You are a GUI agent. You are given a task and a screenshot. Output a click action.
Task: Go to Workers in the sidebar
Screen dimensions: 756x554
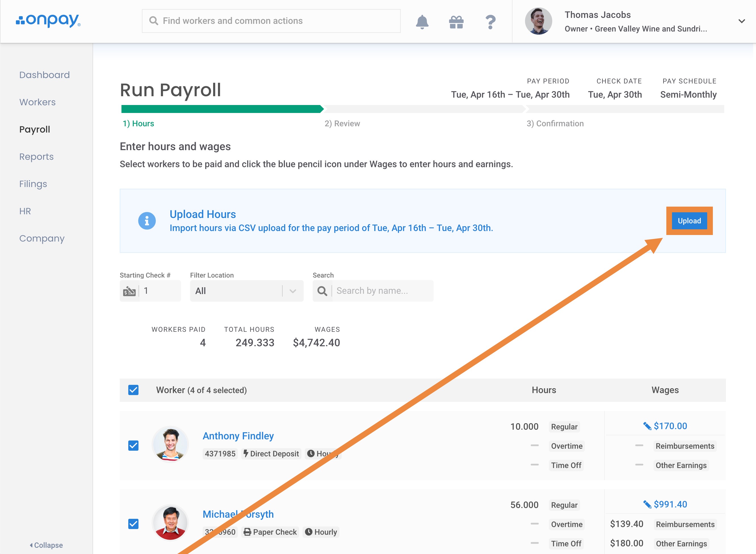click(37, 102)
